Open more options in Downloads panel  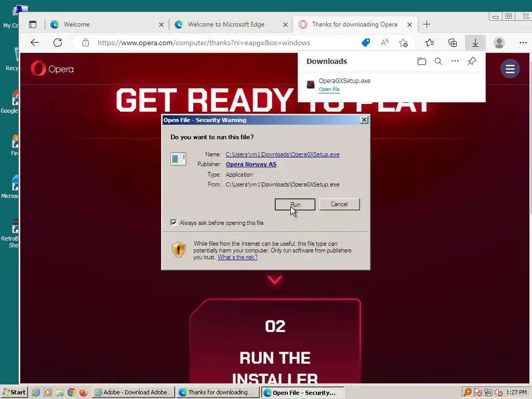pyautogui.click(x=455, y=61)
